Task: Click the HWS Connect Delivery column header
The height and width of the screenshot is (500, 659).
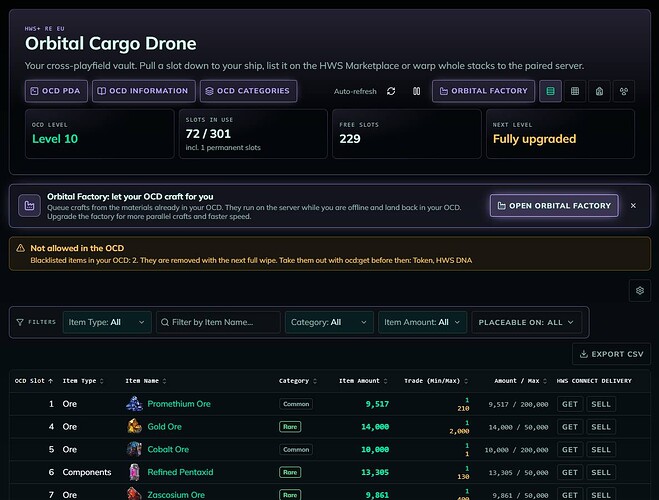Action: coord(594,381)
